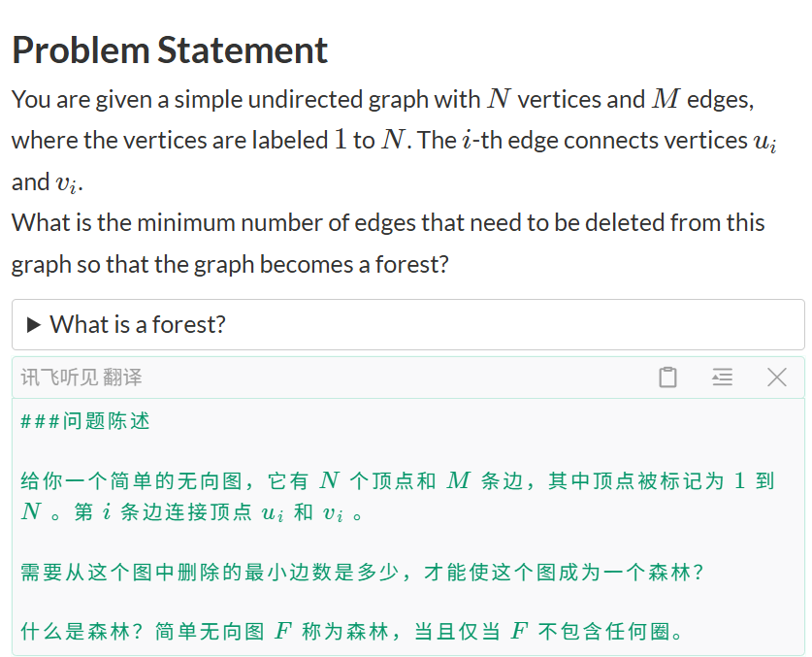
Task: Click the M symbol before "edges" in English text
Action: point(666,99)
